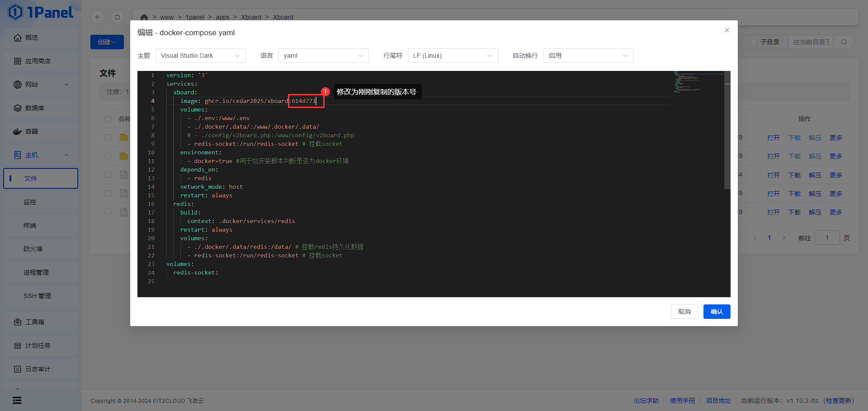The height and width of the screenshot is (411, 868).
Task: Select 文件 in the sidebar
Action: [41, 178]
